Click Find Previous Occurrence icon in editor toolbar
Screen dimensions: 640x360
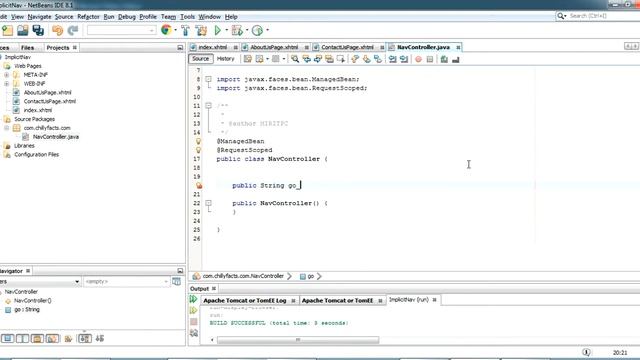pyautogui.click(x=306, y=59)
